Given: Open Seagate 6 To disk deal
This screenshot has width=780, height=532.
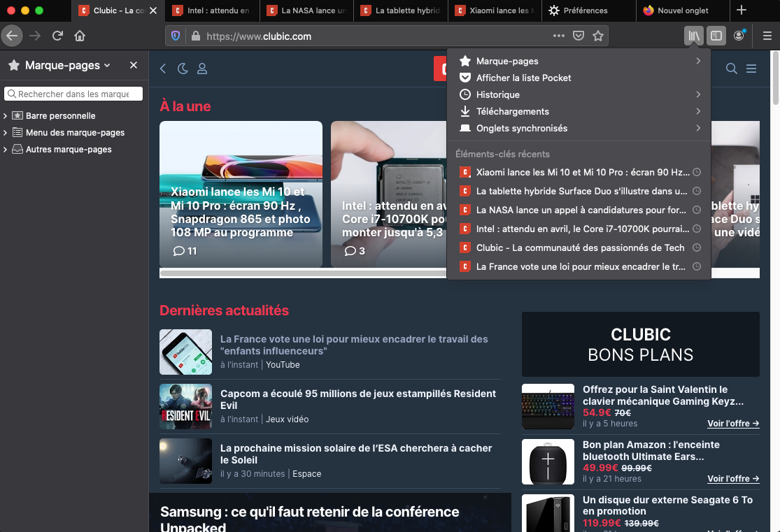Looking at the screenshot, I should tap(667, 505).
